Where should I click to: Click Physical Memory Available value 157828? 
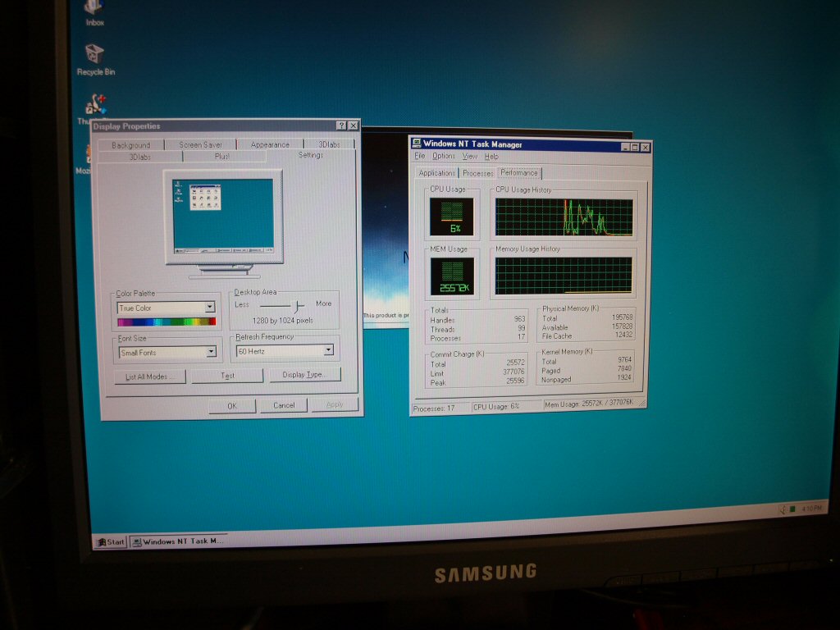click(x=622, y=326)
